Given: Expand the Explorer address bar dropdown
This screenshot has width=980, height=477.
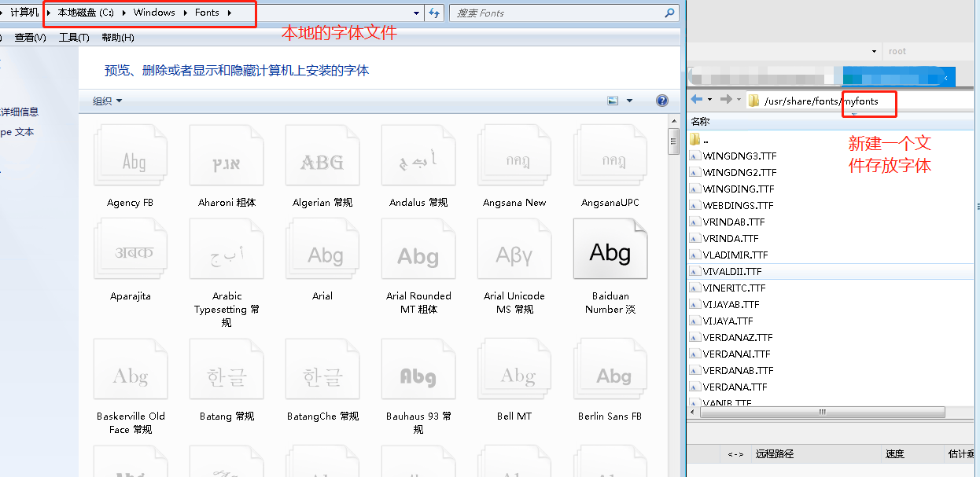Looking at the screenshot, I should pyautogui.click(x=416, y=13).
